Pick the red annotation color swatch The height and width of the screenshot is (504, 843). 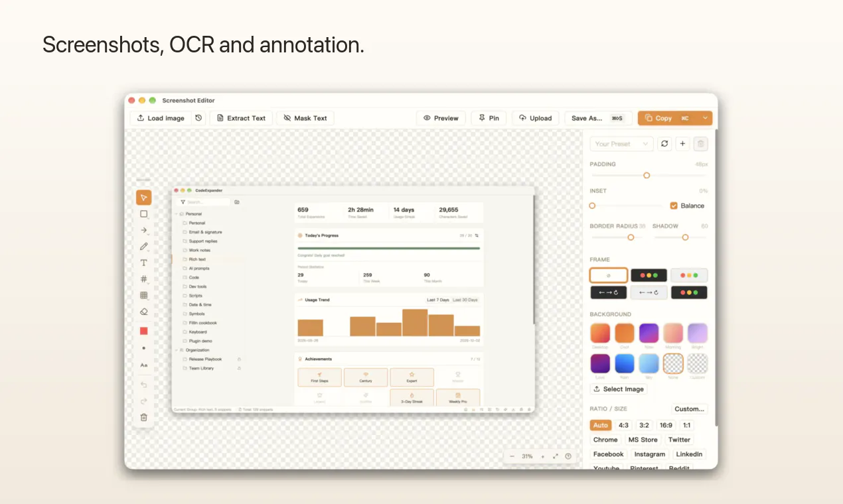[x=144, y=331]
